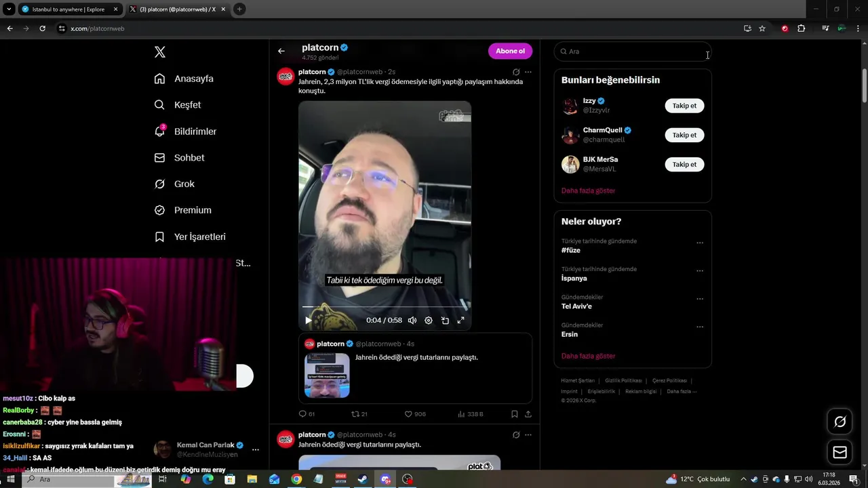Show hidden system tray icons

coord(743,479)
